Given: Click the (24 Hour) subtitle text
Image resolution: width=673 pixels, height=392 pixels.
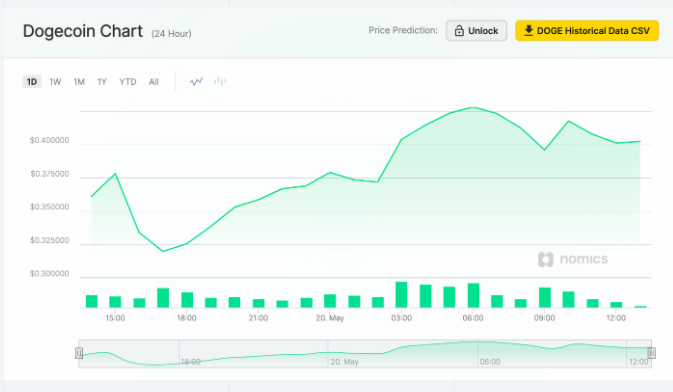Looking at the screenshot, I should click(171, 33).
